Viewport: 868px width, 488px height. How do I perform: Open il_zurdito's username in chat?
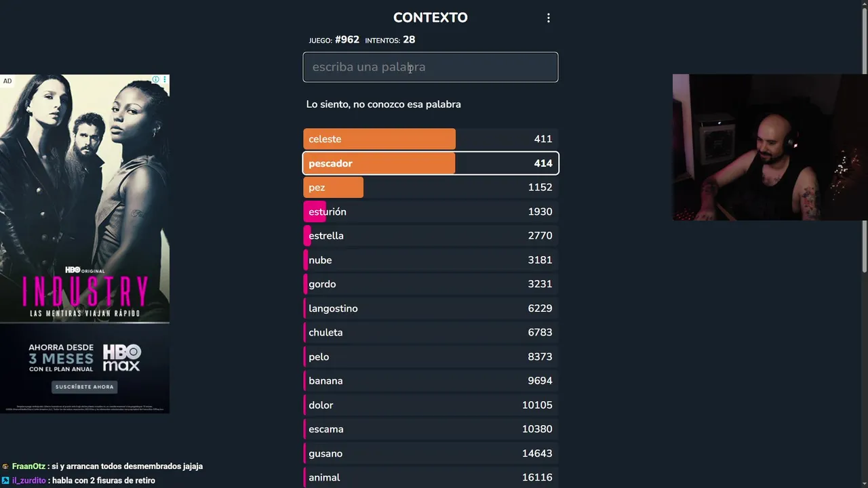tap(29, 481)
